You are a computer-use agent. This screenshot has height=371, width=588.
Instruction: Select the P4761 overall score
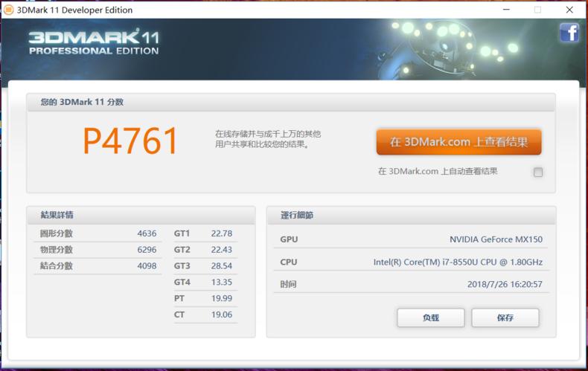pos(130,141)
